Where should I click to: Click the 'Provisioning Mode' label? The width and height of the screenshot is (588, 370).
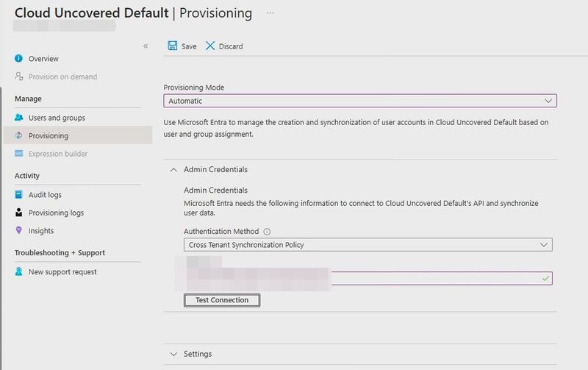194,87
